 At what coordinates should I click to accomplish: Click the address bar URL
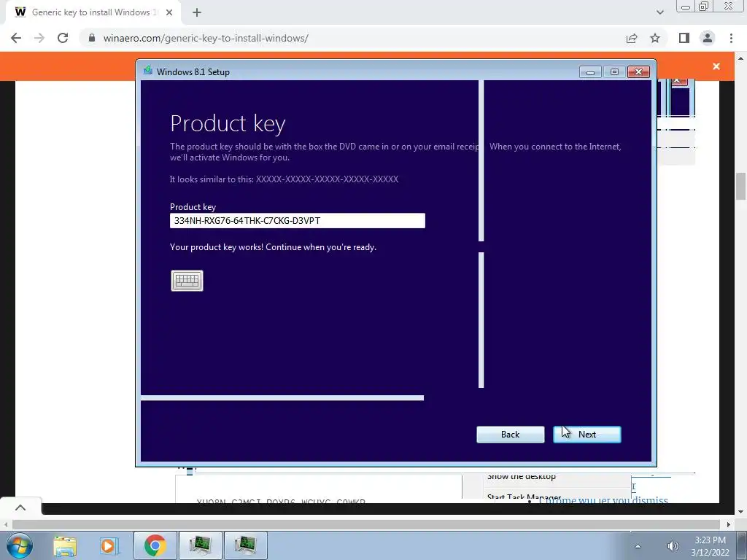(x=206, y=38)
